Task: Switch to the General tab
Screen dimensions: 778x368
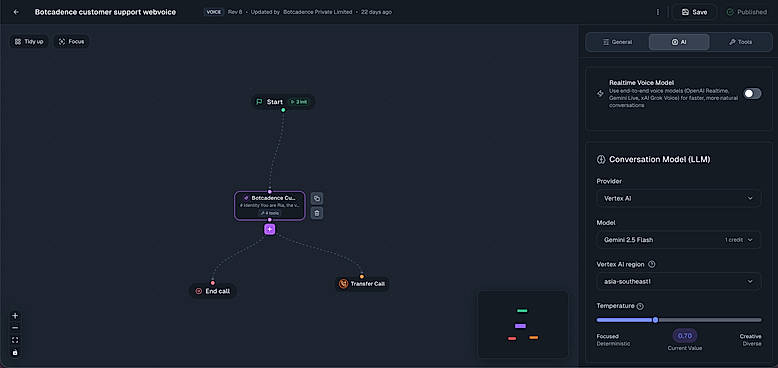Action: (617, 42)
